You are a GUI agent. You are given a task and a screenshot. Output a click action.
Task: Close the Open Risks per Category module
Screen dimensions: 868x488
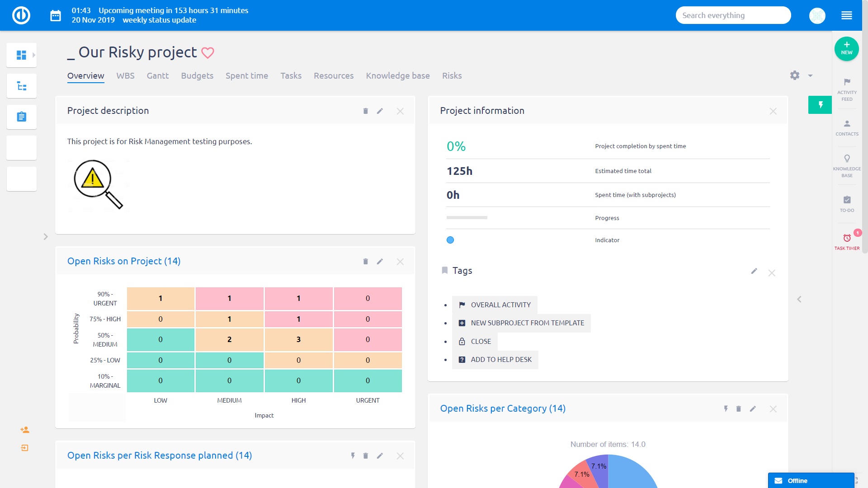pos(773,409)
